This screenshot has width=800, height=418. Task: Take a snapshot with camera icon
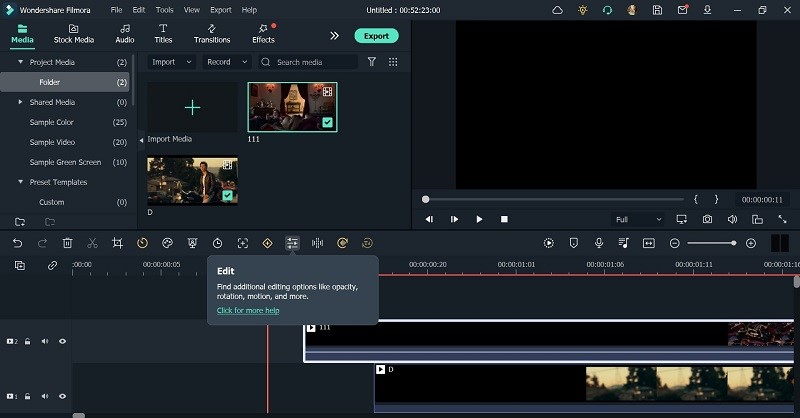[707, 219]
